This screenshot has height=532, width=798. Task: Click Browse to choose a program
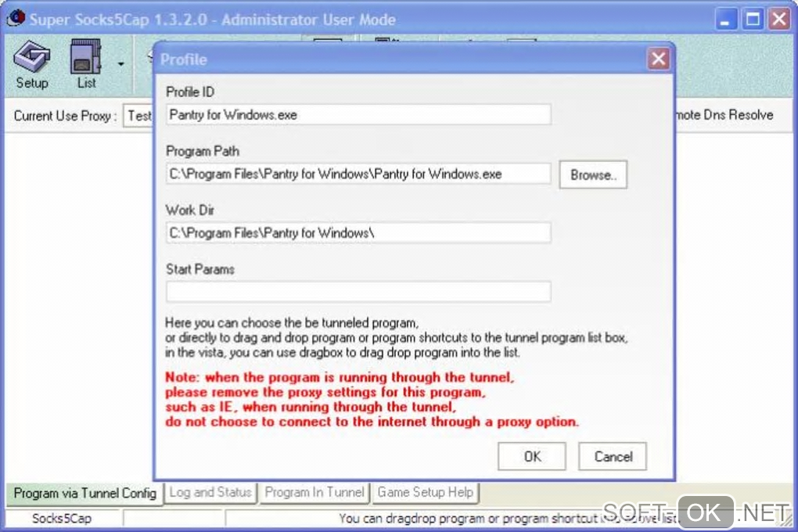point(593,174)
